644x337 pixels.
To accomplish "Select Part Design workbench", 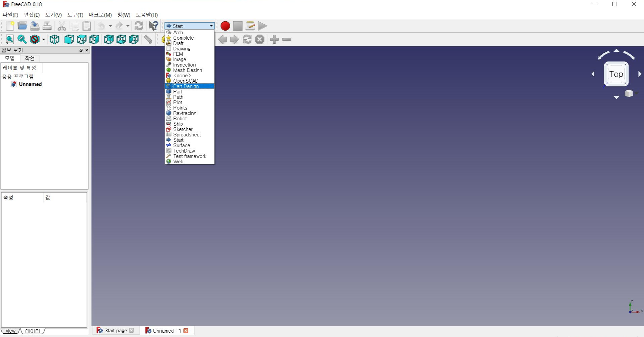I will point(190,86).
